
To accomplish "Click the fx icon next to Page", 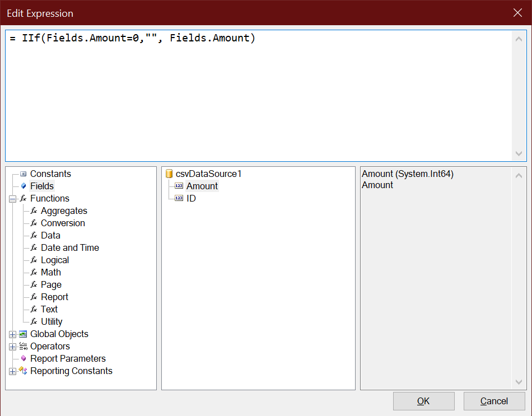I will click(34, 284).
